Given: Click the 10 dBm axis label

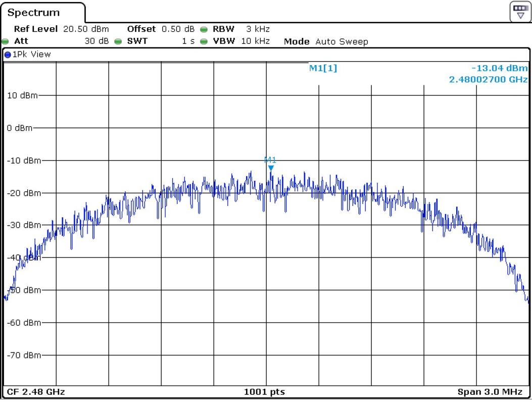Looking at the screenshot, I should pyautogui.click(x=22, y=95).
